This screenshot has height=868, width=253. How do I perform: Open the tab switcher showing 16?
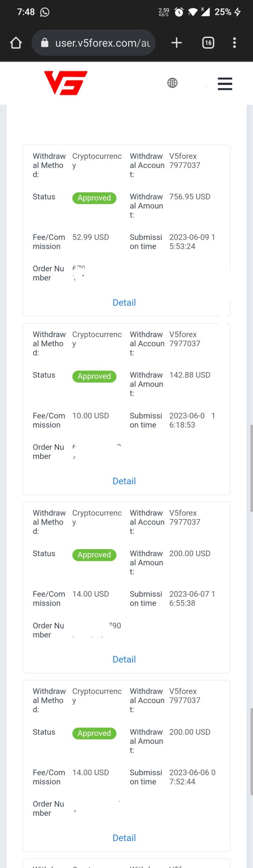click(x=208, y=43)
